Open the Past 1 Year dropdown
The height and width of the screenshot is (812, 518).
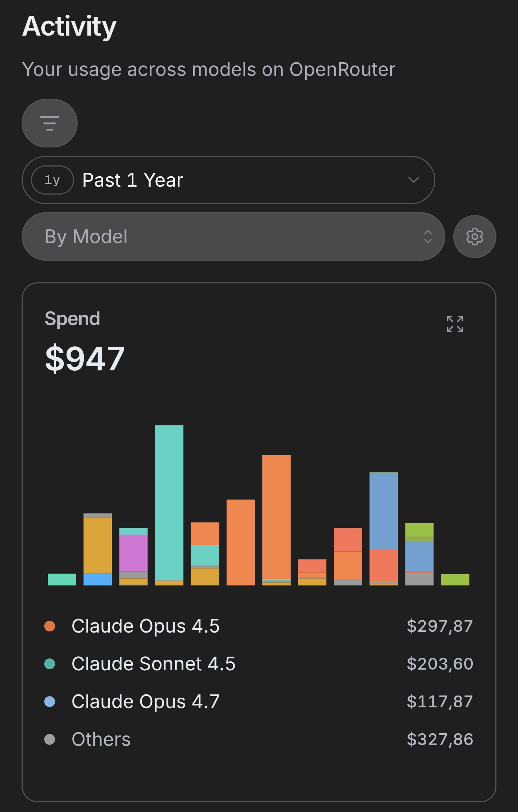228,180
